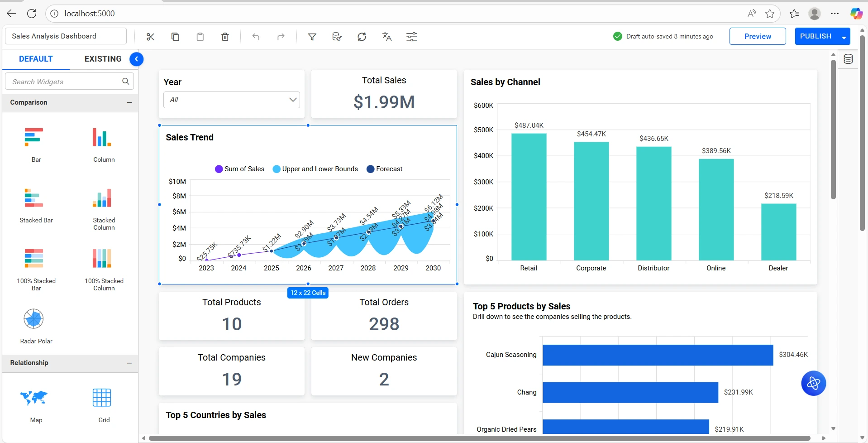Click the Refresh data icon
Viewport: 868px width, 443px height.
[x=362, y=37]
